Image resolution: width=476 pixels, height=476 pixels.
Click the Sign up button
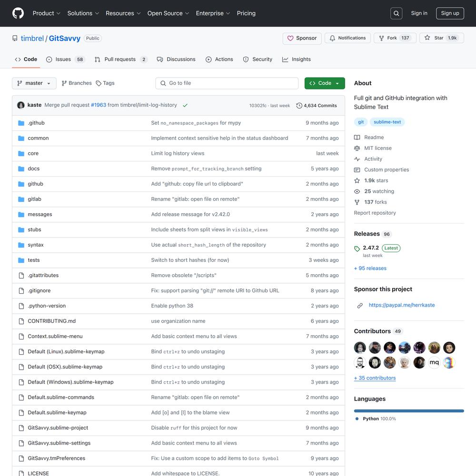pyautogui.click(x=450, y=13)
